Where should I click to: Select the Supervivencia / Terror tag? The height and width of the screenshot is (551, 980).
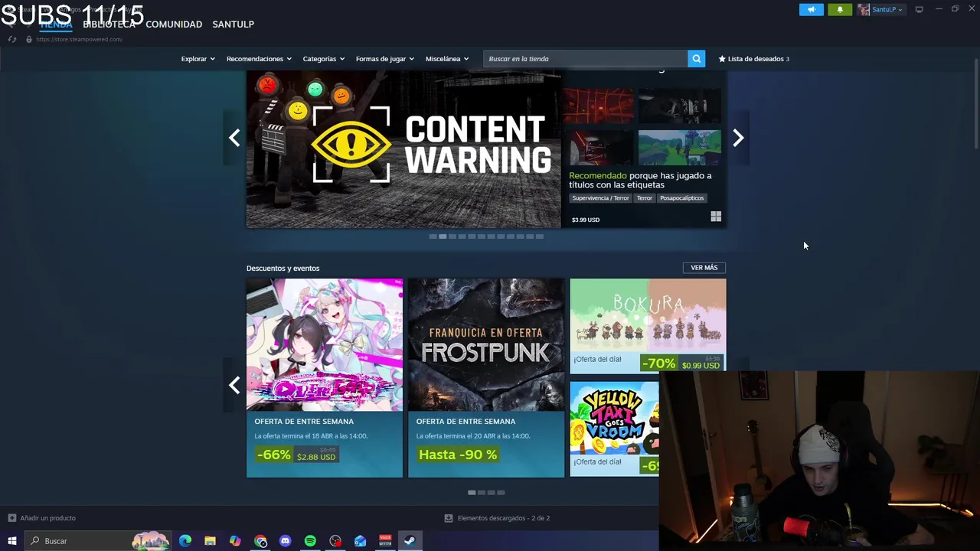(x=600, y=198)
